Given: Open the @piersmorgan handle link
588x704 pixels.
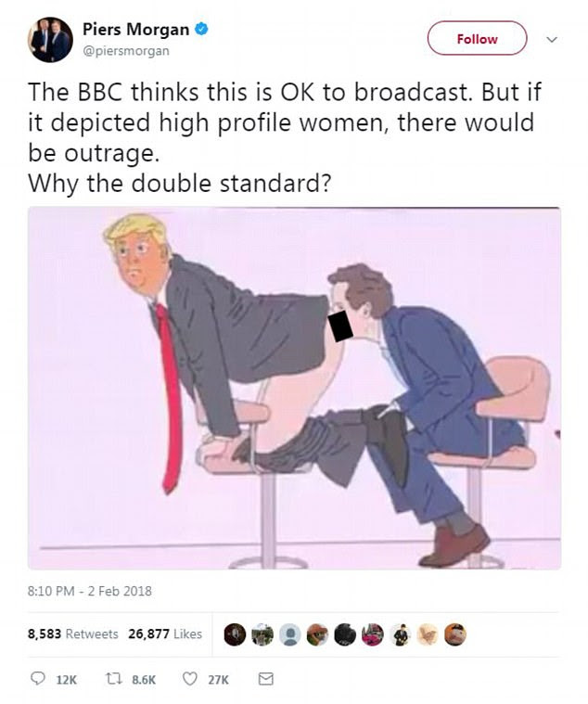Looking at the screenshot, I should click(126, 51).
